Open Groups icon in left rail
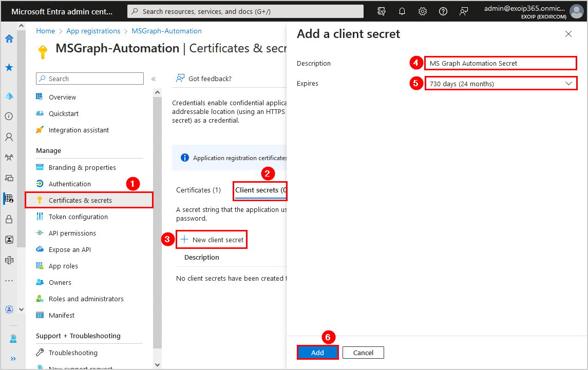Screen dimensions: 588x370 [9, 158]
